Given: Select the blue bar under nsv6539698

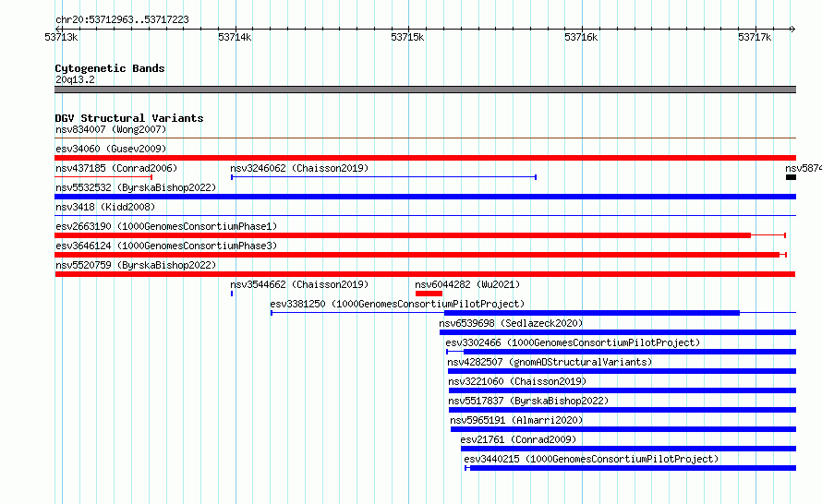Looking at the screenshot, I should [x=618, y=332].
